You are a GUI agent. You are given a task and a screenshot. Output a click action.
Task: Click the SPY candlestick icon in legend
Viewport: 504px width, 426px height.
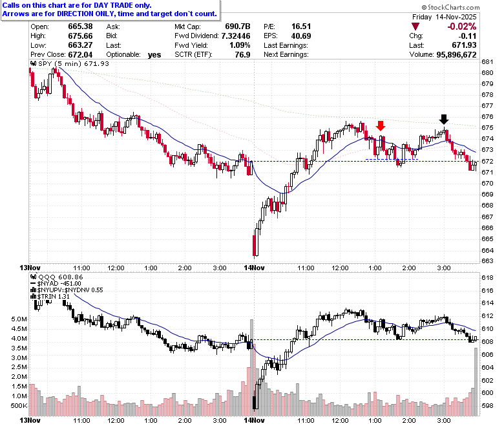(33, 63)
